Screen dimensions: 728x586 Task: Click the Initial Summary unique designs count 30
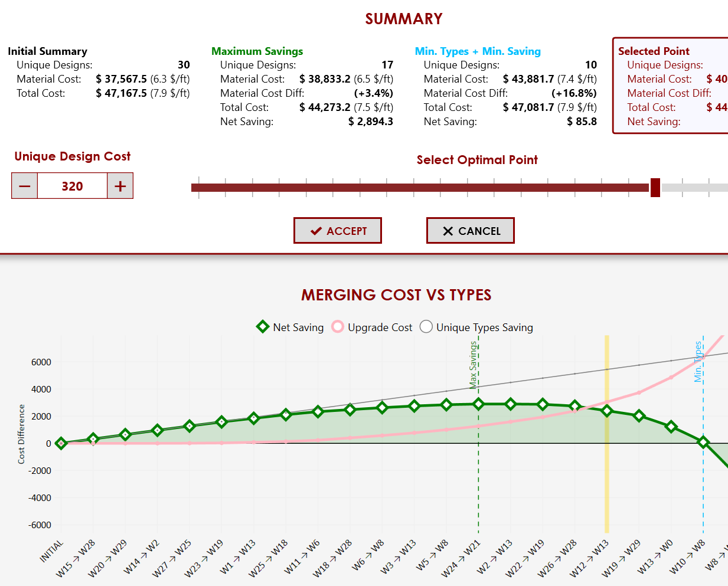184,65
